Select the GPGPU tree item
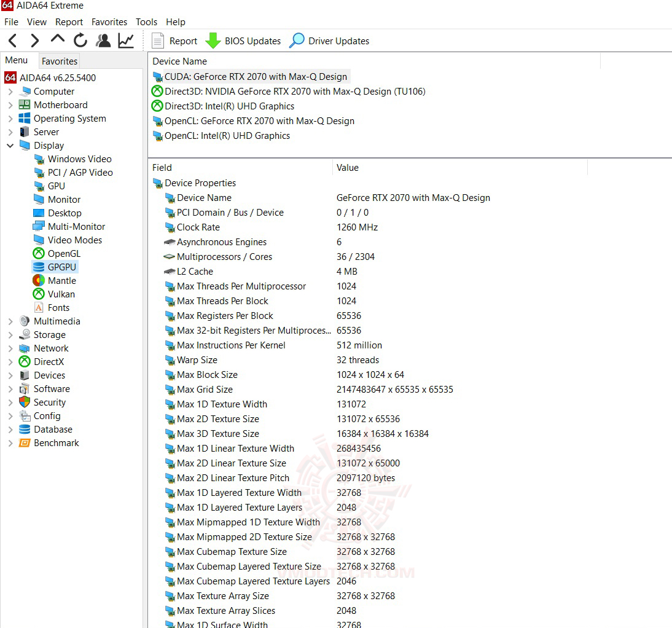The height and width of the screenshot is (628, 672). (55, 267)
